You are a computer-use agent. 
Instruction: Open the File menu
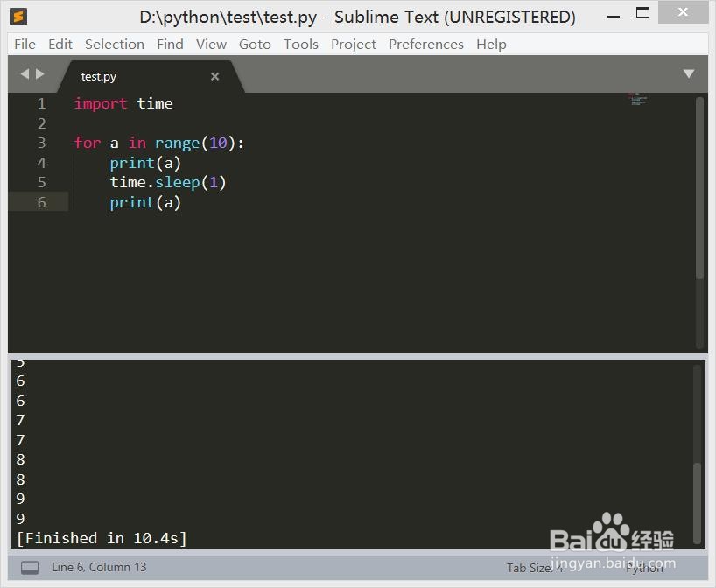[x=24, y=44]
